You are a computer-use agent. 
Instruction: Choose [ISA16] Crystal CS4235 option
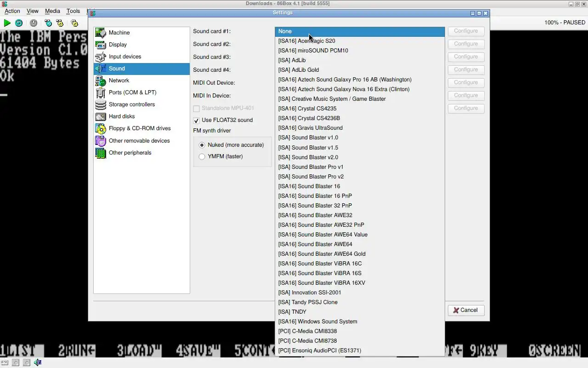(360, 109)
